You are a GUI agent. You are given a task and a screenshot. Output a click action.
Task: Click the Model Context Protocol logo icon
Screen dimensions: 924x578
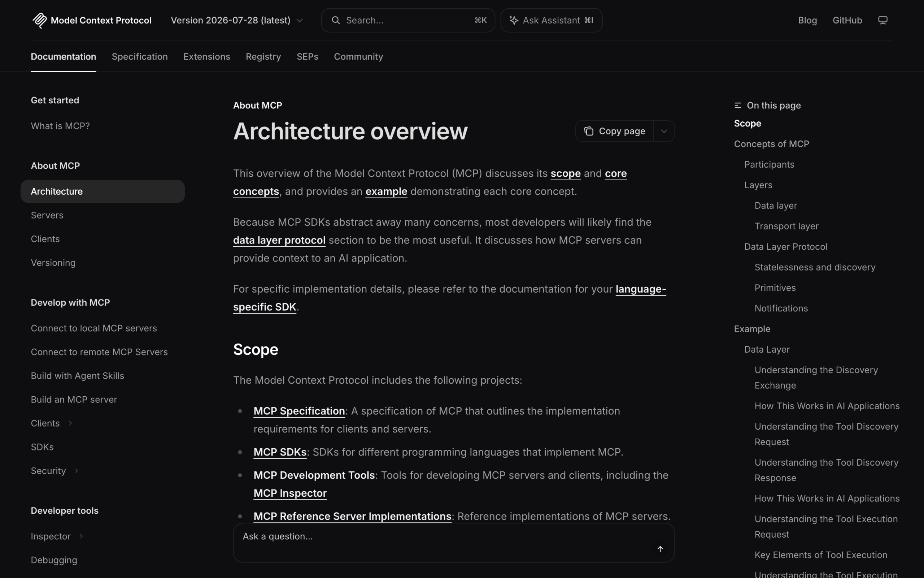[x=39, y=20]
